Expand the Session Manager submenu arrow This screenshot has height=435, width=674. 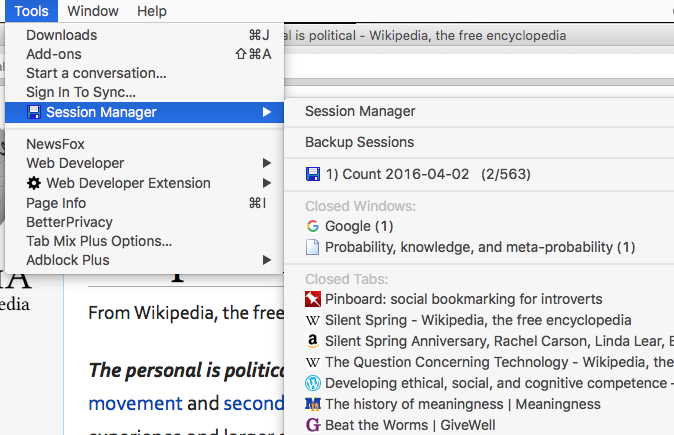pos(267,112)
